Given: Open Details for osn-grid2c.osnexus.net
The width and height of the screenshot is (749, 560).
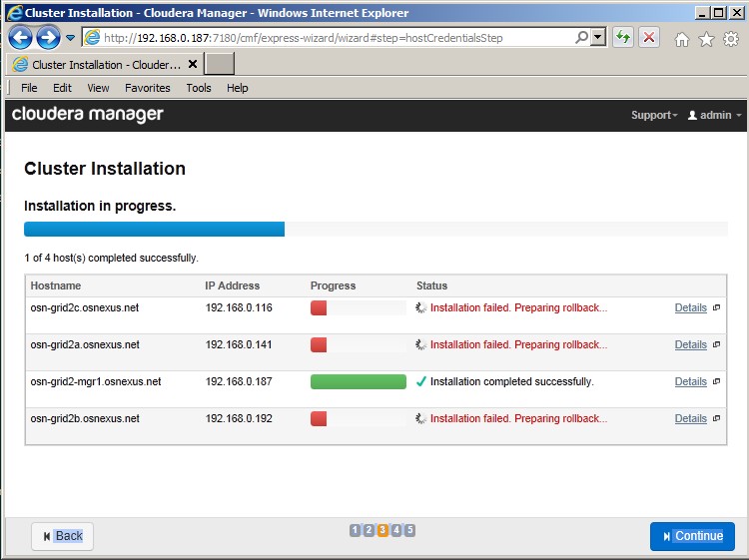Looking at the screenshot, I should point(691,307).
